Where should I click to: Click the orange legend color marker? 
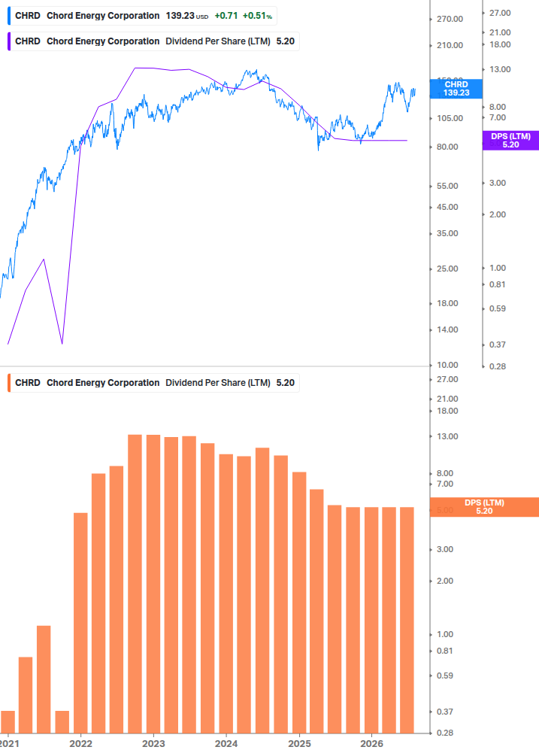pos(9,383)
